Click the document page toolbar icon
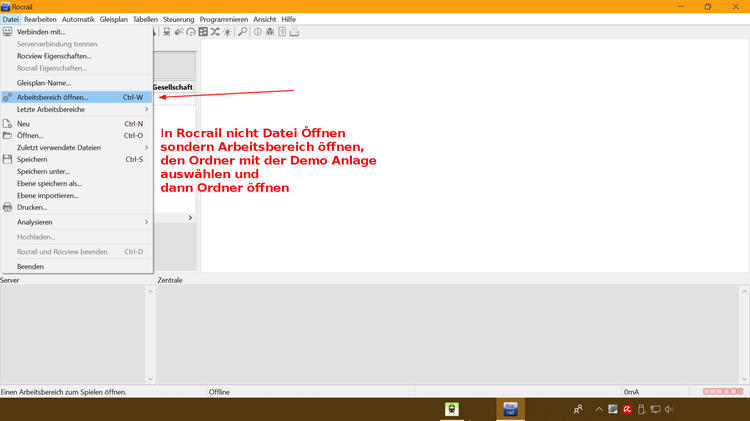Image resolution: width=750 pixels, height=421 pixels. click(282, 32)
